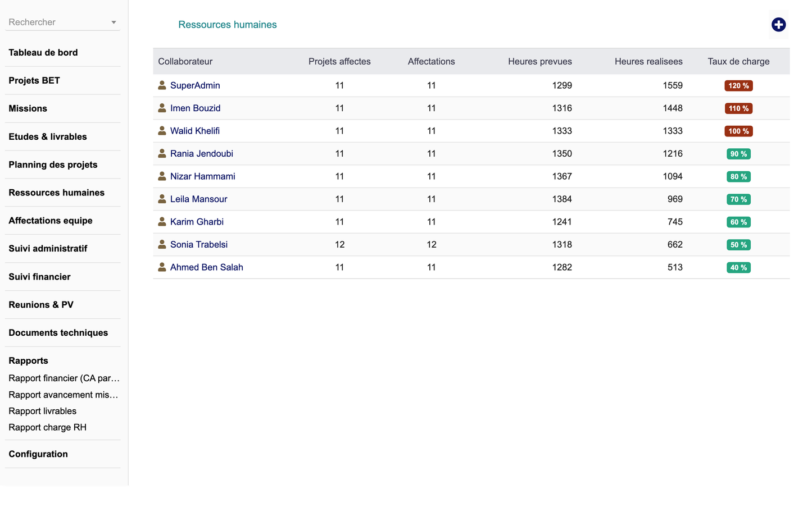Click the user icon beside Imen Bouzid
The height and width of the screenshot is (521, 812).
coord(162,108)
